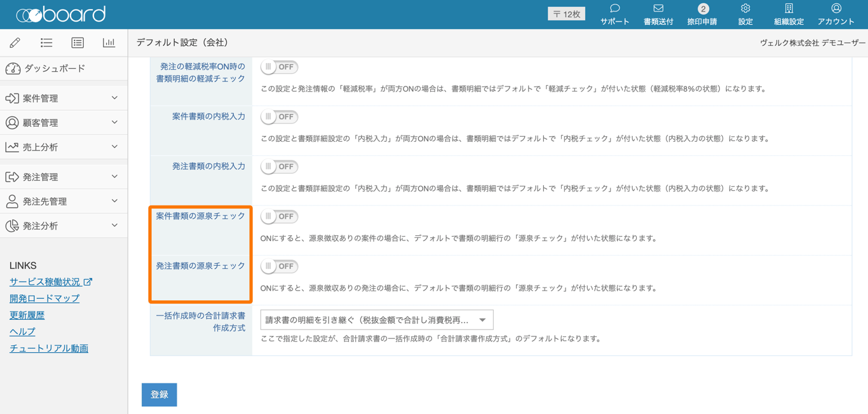This screenshot has height=414, width=868.
Task: Open アカウント user icon
Action: pos(836,9)
